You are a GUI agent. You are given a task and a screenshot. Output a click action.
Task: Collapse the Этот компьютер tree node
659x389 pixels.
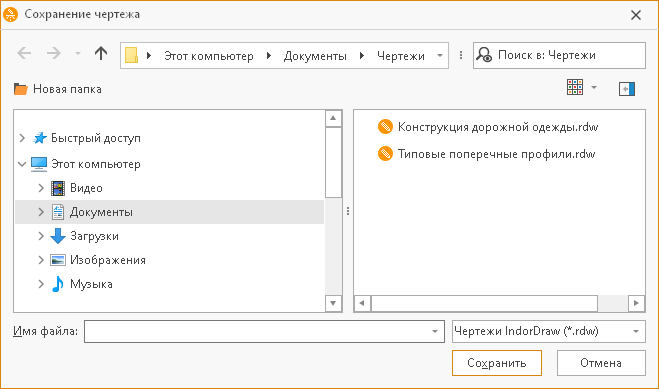(22, 164)
